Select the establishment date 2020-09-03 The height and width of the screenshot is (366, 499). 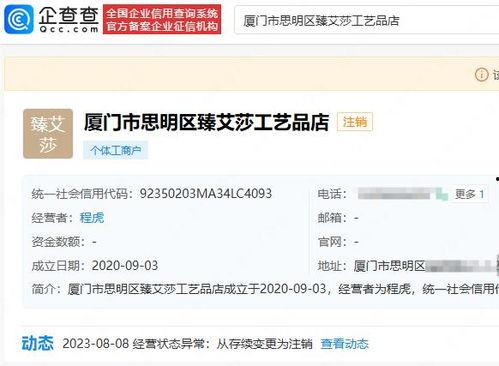point(125,266)
